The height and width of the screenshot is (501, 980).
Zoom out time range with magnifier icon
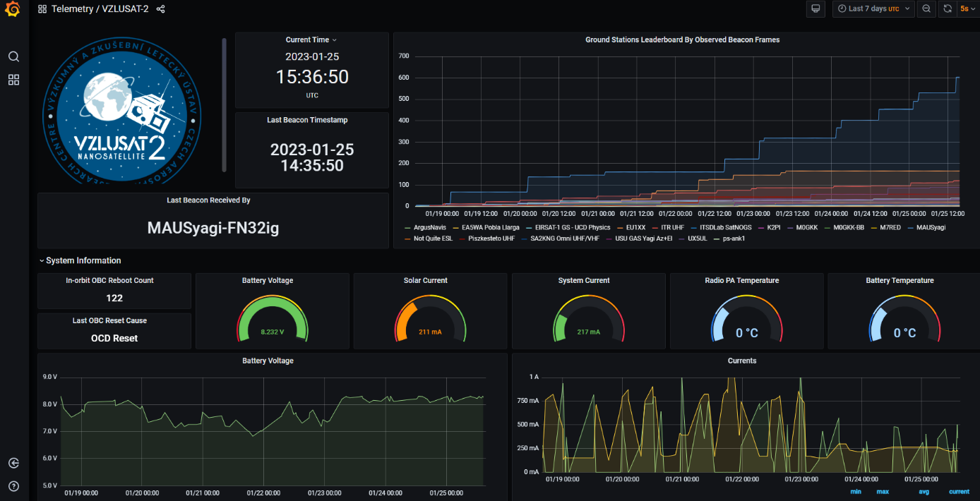pos(926,9)
